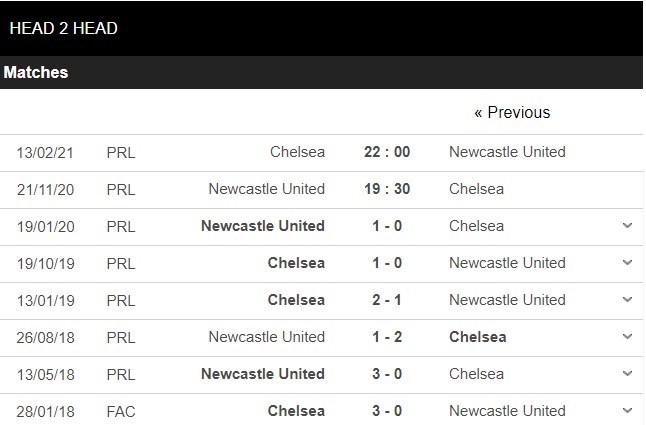Click the Matches section header
The height and width of the screenshot is (425, 646).
coord(36,73)
